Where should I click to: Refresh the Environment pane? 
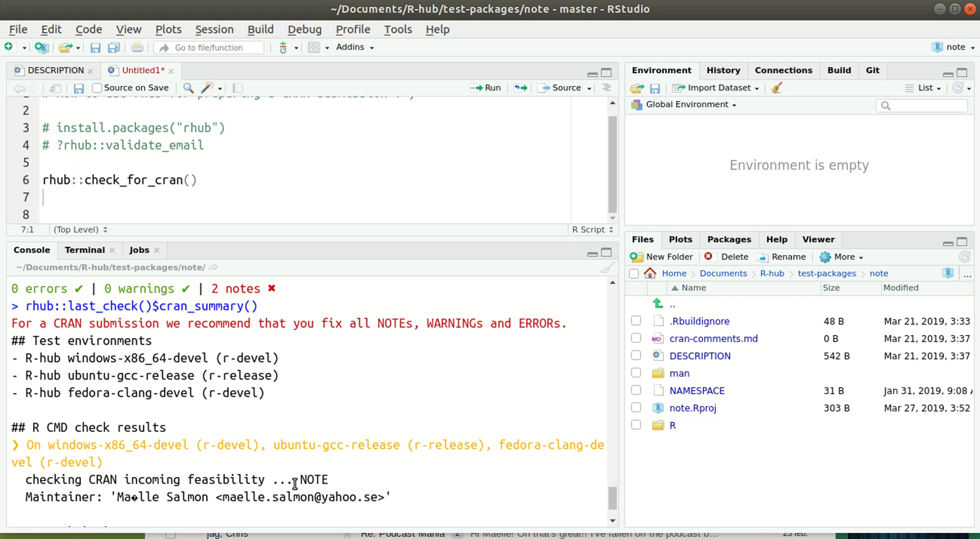(x=958, y=88)
